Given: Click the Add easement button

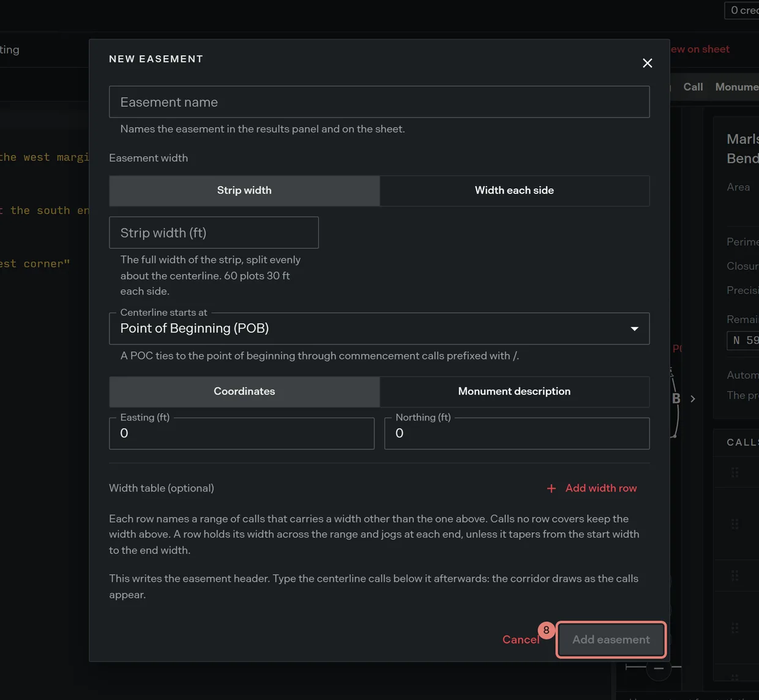Looking at the screenshot, I should (x=611, y=639).
